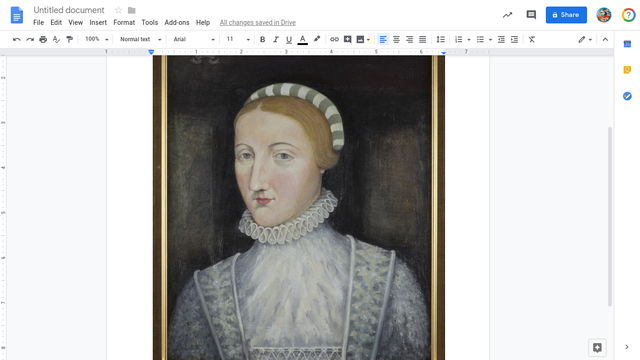
Task: Select the portrait image in document
Action: click(299, 208)
